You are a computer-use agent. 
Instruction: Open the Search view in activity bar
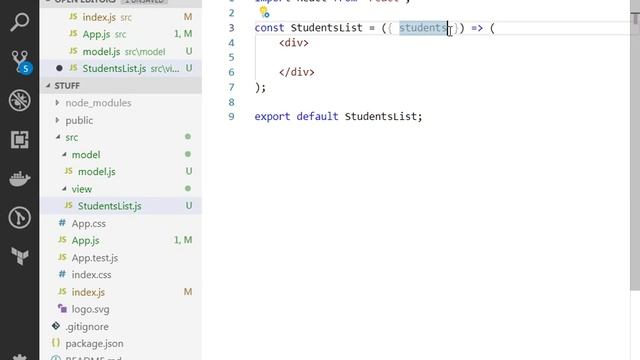point(19,22)
